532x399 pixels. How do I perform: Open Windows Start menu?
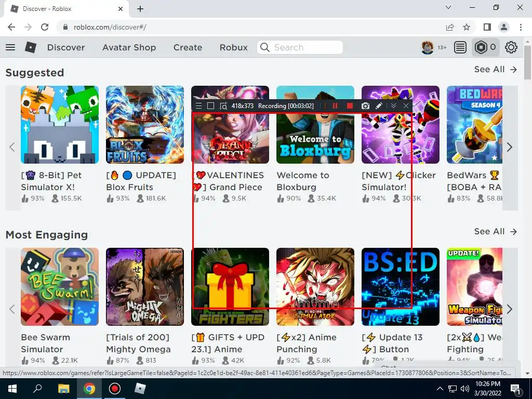12,389
